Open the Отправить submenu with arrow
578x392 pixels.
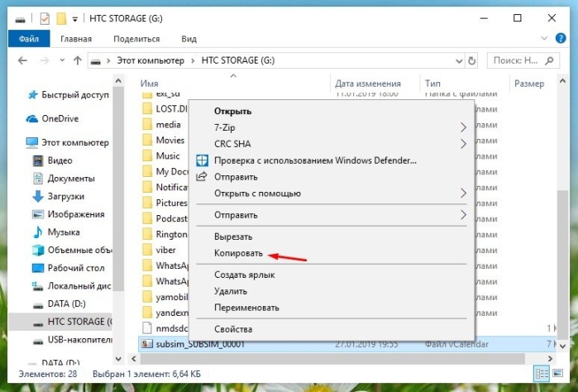click(332, 215)
